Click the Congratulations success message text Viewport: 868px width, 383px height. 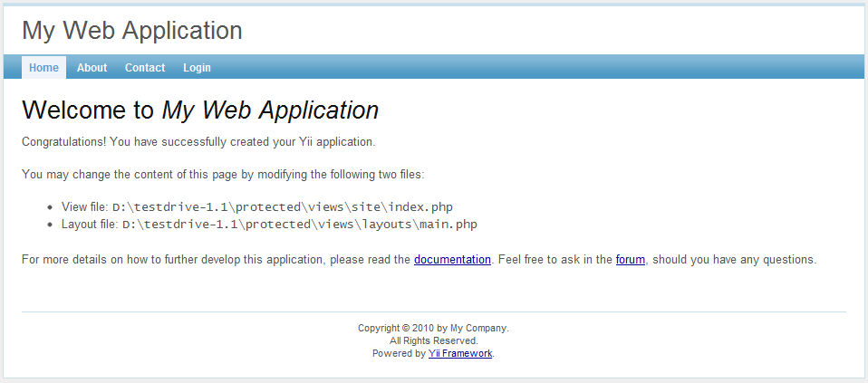tap(198, 142)
